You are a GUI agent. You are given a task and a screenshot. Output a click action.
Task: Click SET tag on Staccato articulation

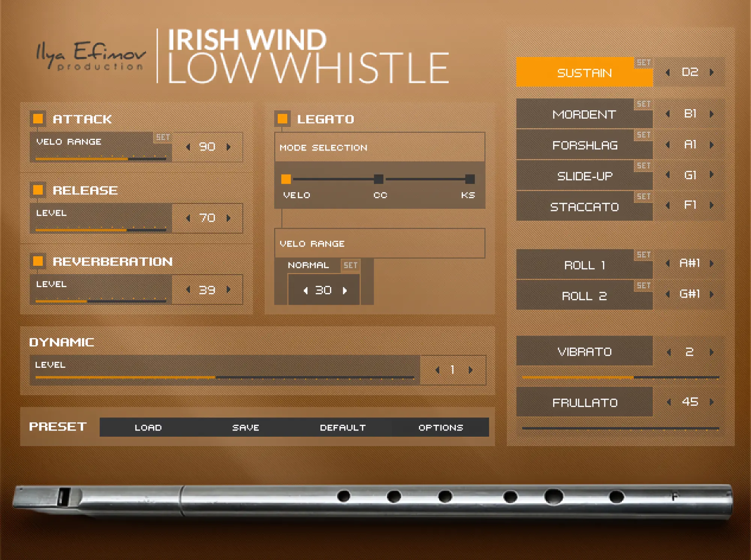[x=643, y=196]
